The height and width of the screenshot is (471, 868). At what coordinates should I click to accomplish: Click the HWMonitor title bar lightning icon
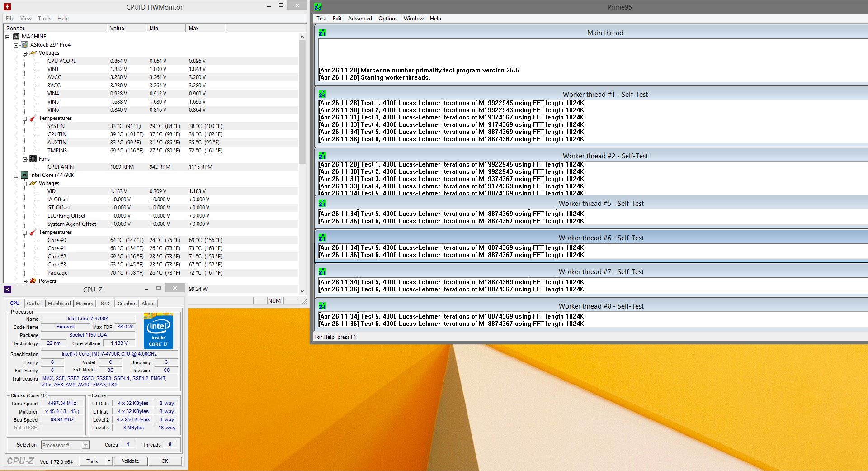tap(7, 7)
